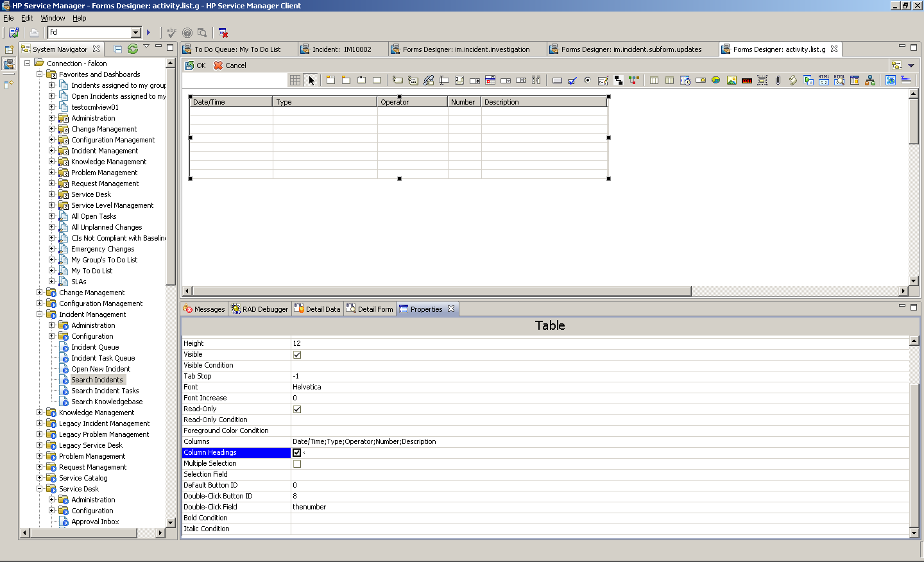The height and width of the screenshot is (562, 924).
Task: Select the network hierarchy widget tool
Action: (x=870, y=80)
